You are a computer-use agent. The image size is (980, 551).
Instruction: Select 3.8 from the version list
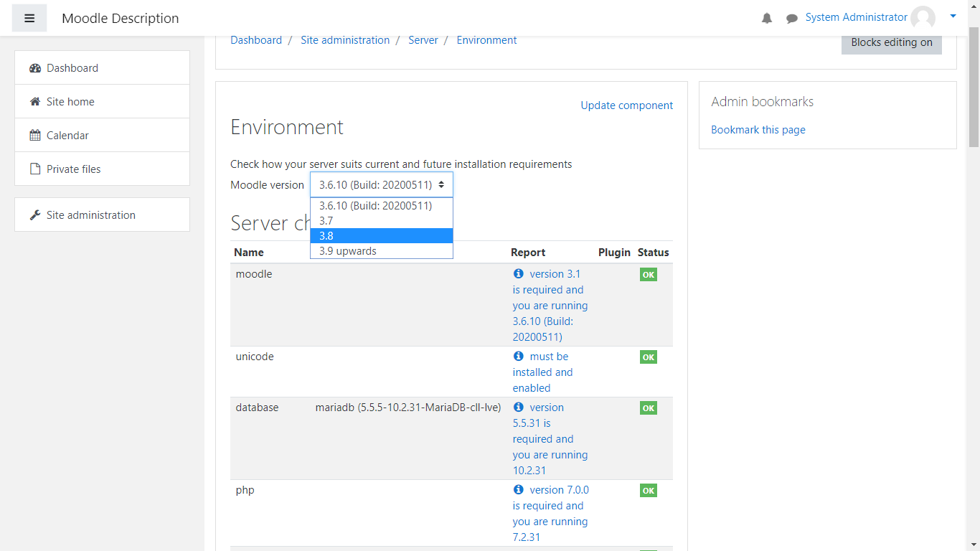click(x=381, y=236)
